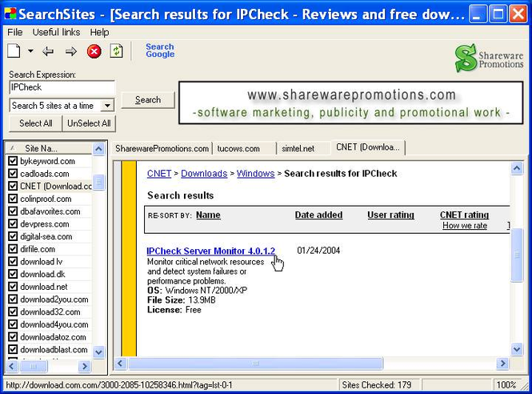Click the new blank page icon
The width and height of the screenshot is (532, 394).
point(14,51)
